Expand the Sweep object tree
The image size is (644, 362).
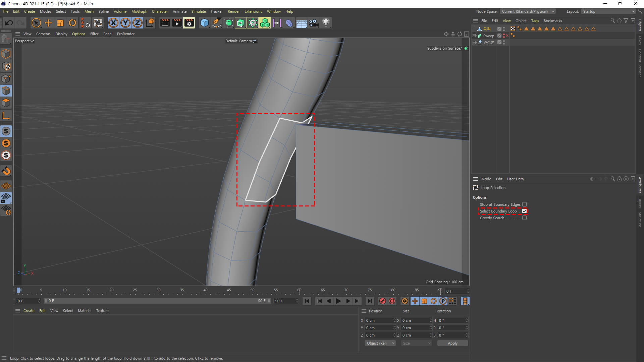pyautogui.click(x=474, y=36)
